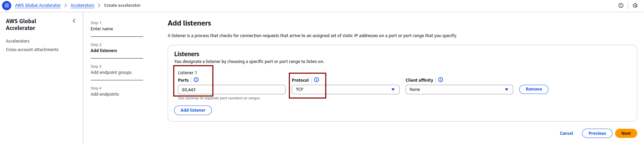Select Step 1 Enter name in wizard
The height and width of the screenshot is (144, 644).
pyautogui.click(x=102, y=29)
